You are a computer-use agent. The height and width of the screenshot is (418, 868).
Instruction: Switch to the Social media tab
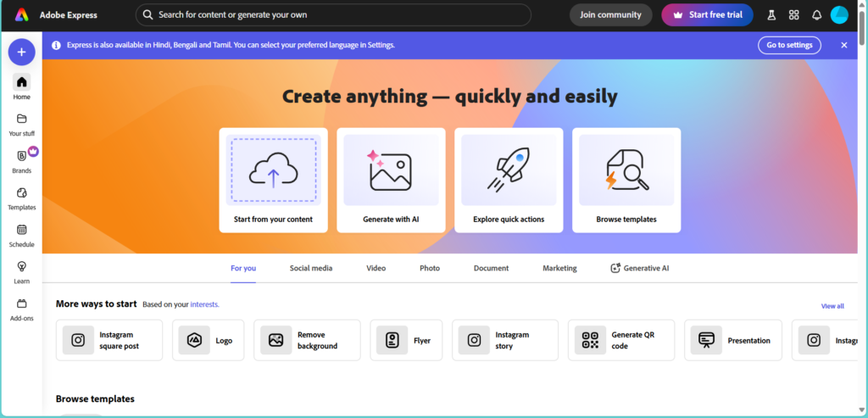pos(311,268)
